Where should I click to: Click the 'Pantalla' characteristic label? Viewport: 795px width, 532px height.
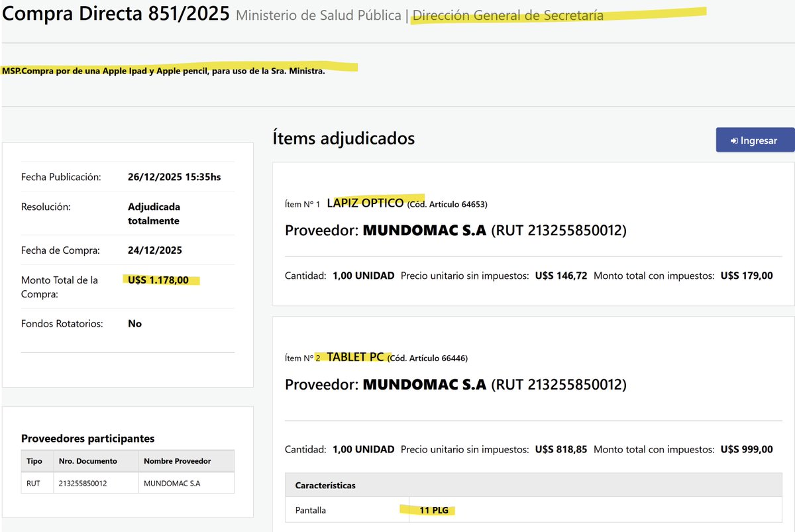(311, 510)
